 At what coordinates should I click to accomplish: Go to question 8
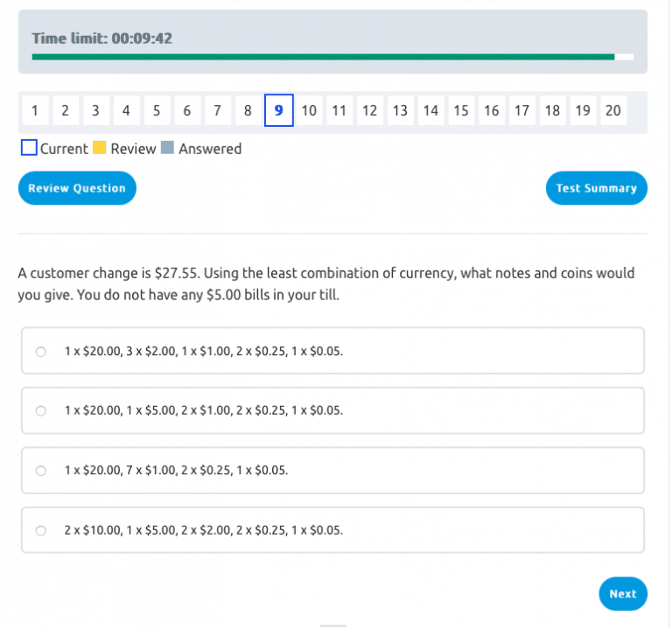point(248,111)
